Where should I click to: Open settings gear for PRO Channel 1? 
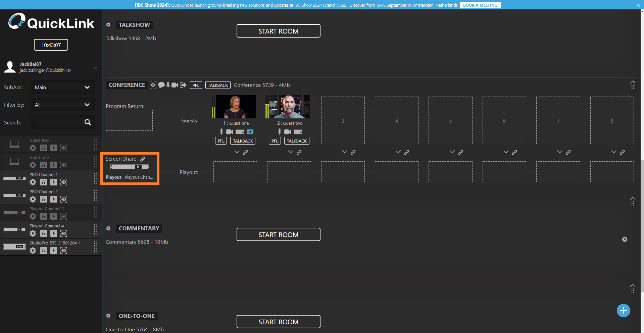(33, 182)
